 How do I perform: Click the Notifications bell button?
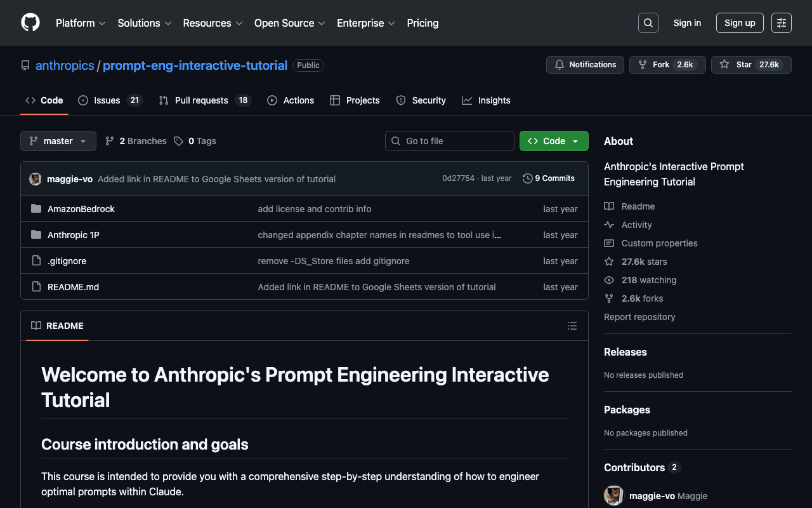(585, 65)
